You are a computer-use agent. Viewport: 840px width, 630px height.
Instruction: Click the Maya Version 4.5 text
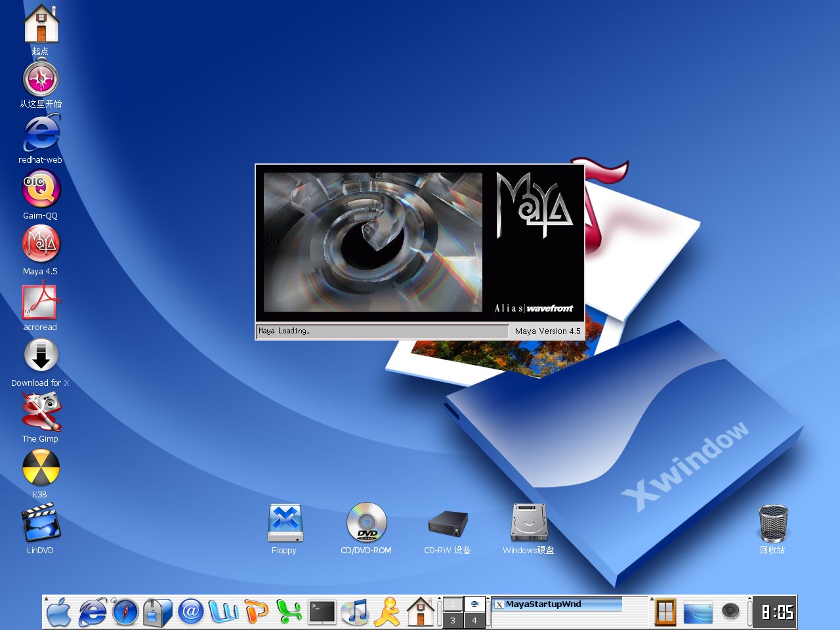[x=548, y=331]
